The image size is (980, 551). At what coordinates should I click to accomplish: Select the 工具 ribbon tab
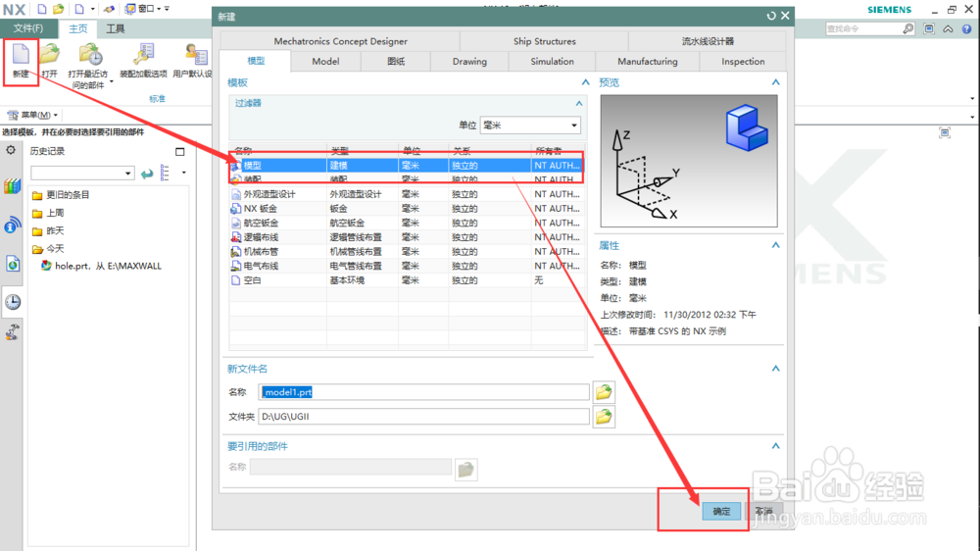(x=115, y=28)
